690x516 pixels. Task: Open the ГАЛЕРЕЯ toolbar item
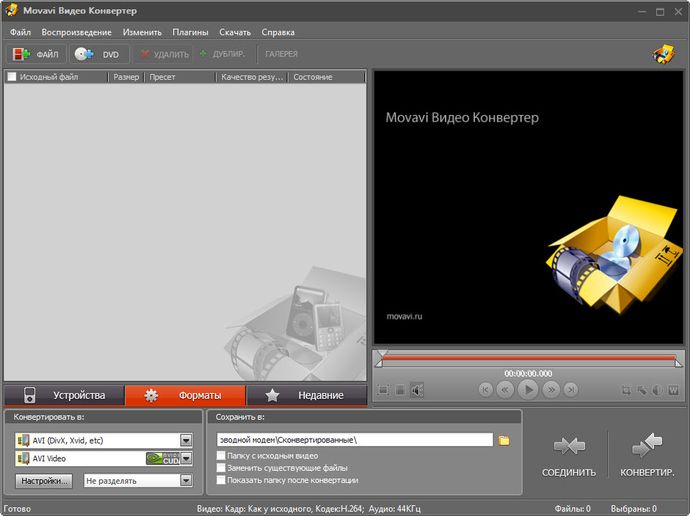(x=281, y=54)
